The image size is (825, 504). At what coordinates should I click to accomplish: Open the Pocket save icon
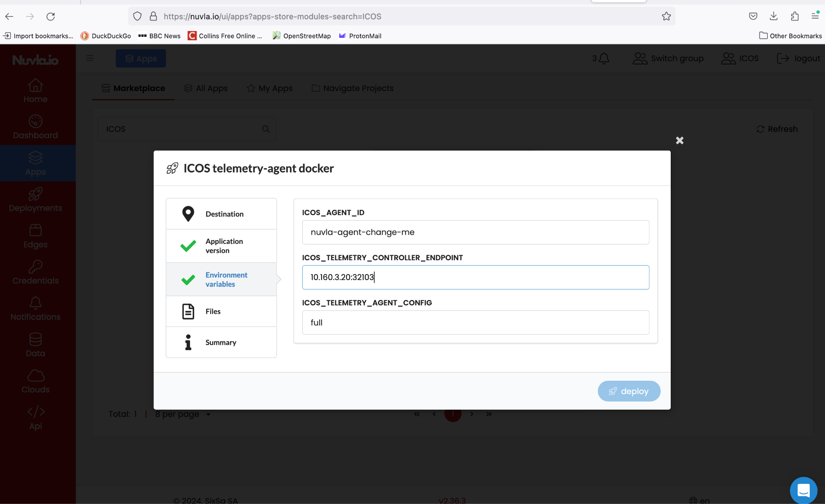tap(753, 16)
